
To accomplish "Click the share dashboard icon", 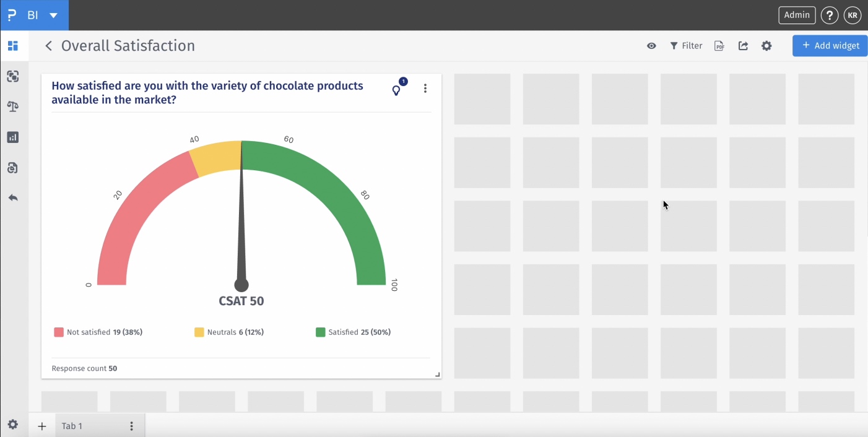I will pos(743,46).
